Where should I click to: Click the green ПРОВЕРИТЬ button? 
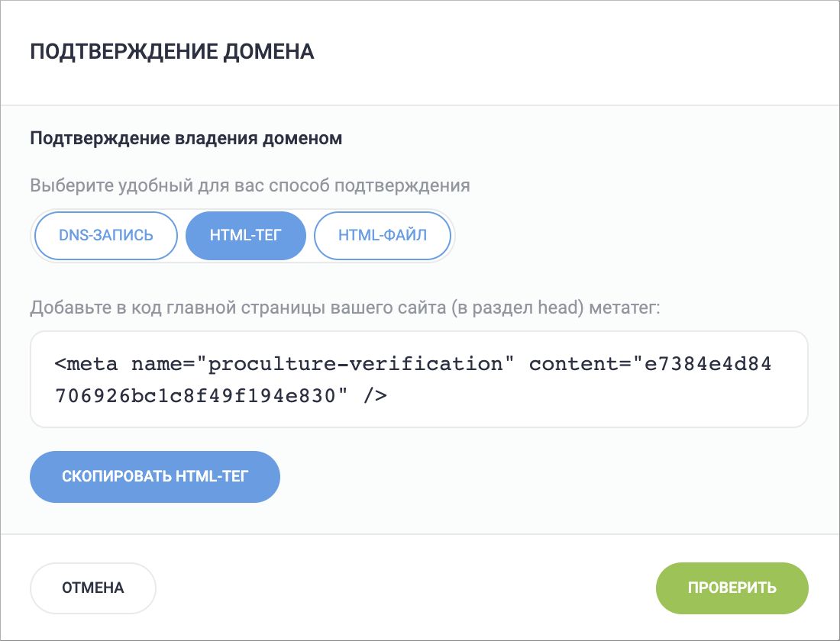[732, 588]
